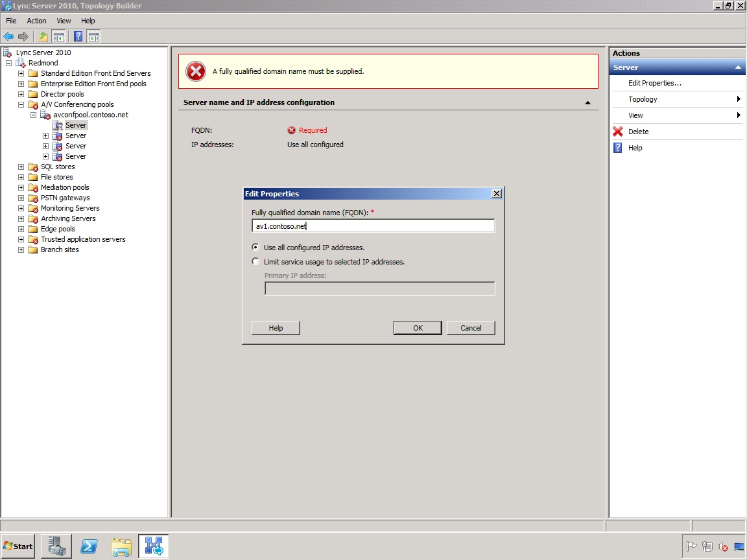
Task: Collapse Server name and IP address section
Action: 588,102
